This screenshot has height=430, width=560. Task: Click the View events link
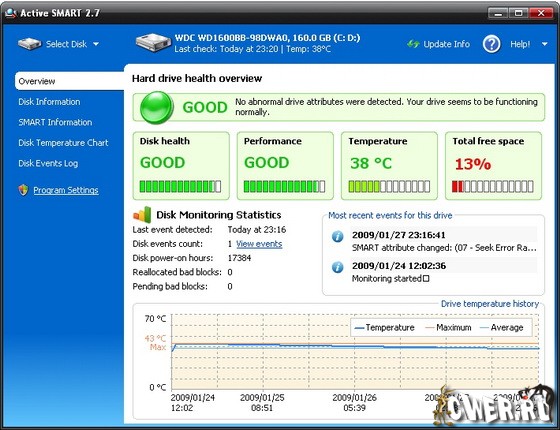tap(259, 244)
